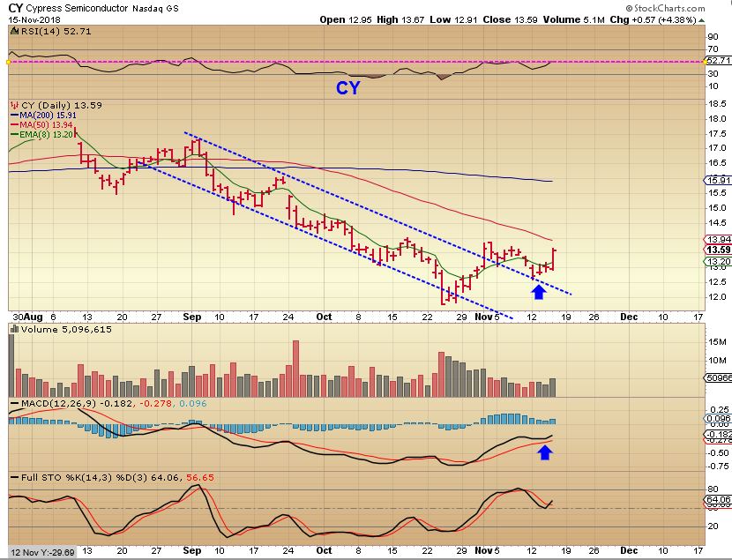Click the CY (Daily) 13.59 legend text

(62, 106)
